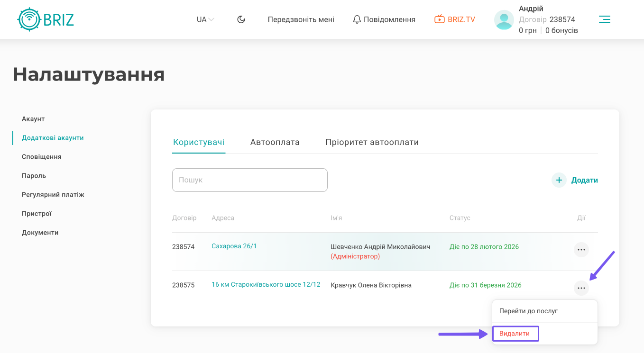Viewport: 644px width, 353px height.
Task: Click three-dots button for contract 238575
Action: point(581,288)
